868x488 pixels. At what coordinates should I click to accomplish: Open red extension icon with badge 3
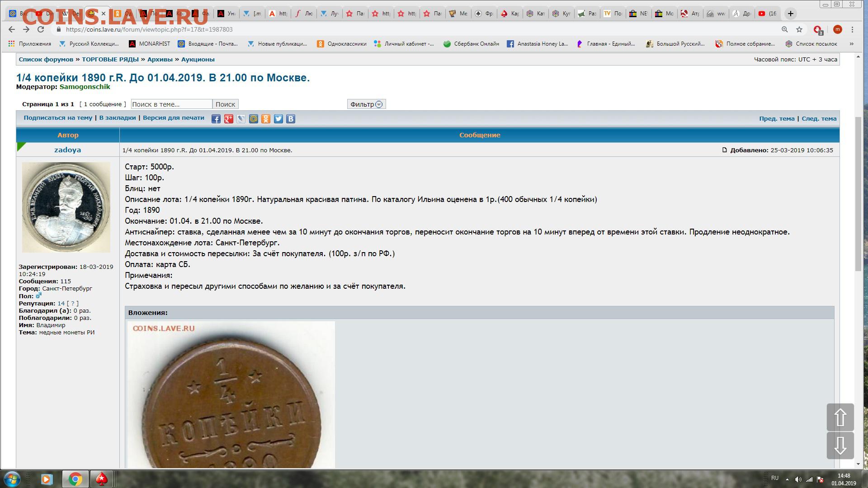click(818, 30)
